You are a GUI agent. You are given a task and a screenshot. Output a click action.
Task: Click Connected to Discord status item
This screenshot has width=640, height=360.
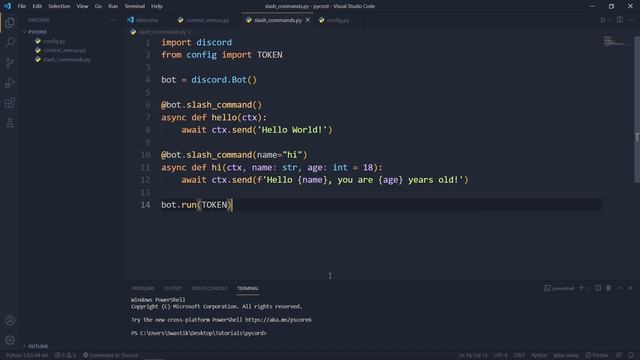(x=110, y=355)
